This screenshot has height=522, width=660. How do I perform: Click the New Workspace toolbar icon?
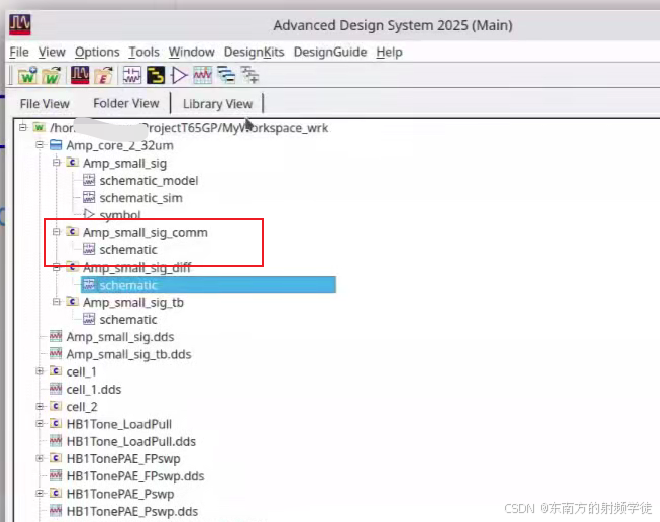click(x=28, y=76)
